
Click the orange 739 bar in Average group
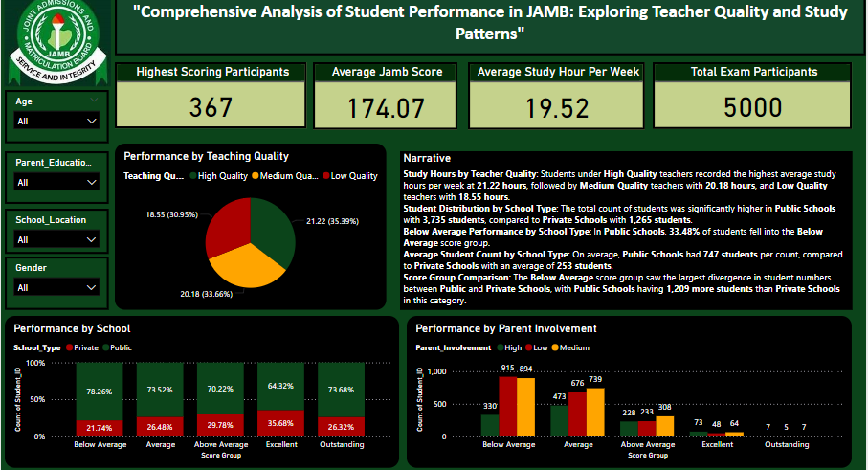pos(595,413)
